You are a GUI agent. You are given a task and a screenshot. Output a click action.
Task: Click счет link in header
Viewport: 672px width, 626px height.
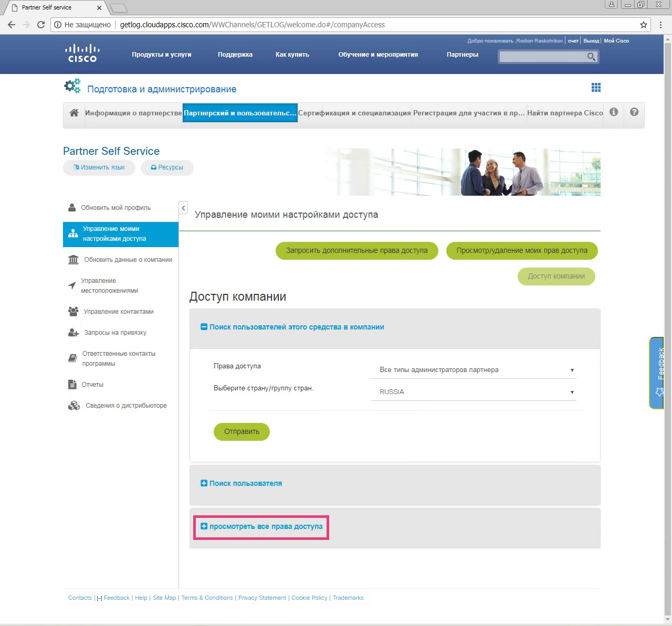pos(573,41)
